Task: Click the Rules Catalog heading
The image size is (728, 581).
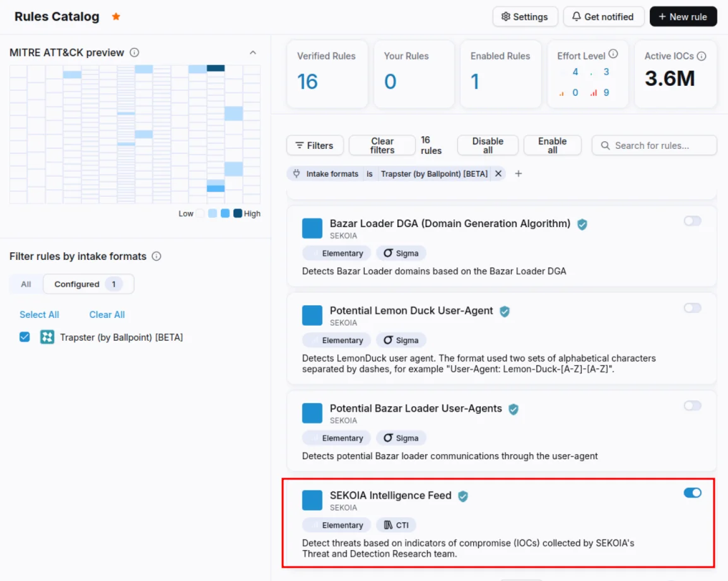Action: point(57,17)
